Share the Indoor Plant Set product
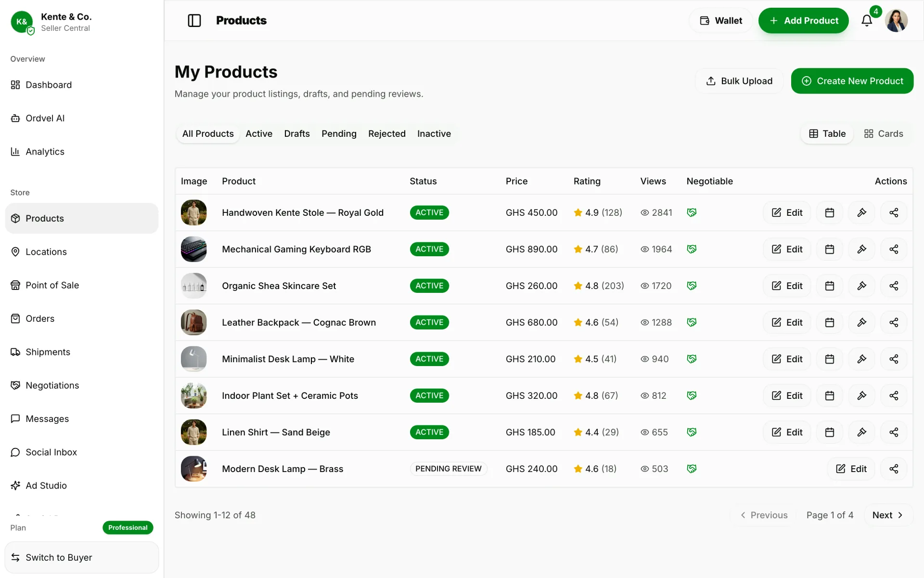 (x=894, y=395)
